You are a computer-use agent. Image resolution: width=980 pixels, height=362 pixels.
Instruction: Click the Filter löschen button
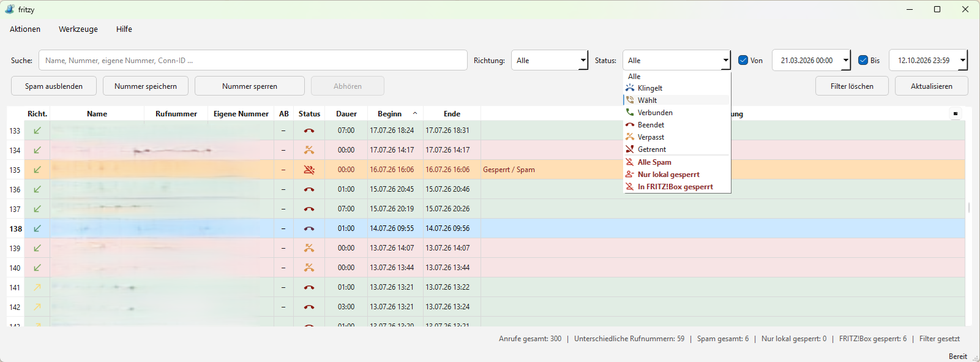point(852,86)
